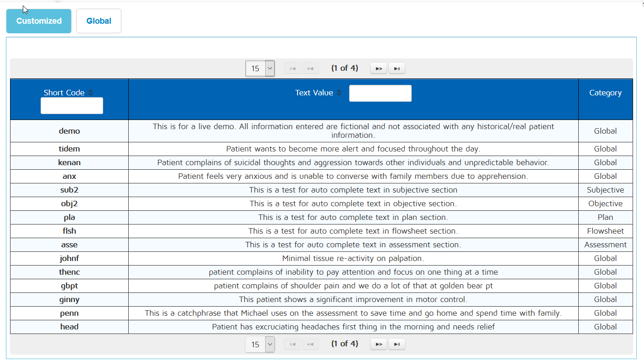Go to next page in top paginator
This screenshot has width=644, height=360.
(x=378, y=68)
